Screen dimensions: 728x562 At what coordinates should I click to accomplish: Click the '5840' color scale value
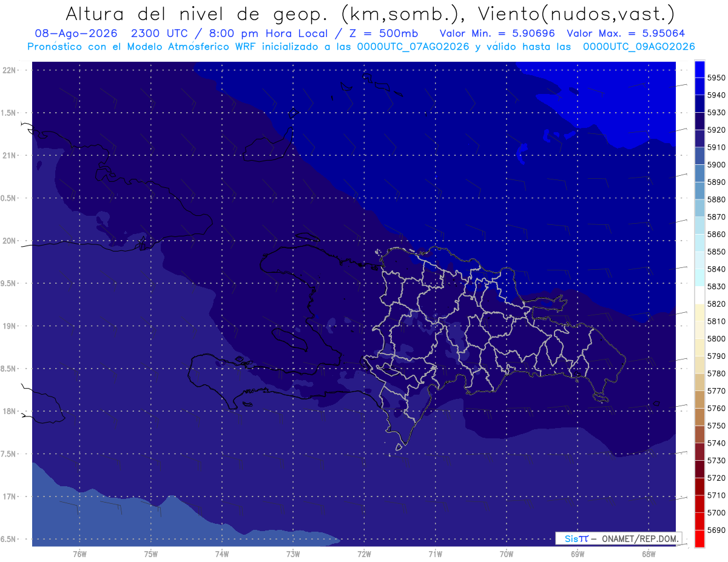pyautogui.click(x=716, y=269)
